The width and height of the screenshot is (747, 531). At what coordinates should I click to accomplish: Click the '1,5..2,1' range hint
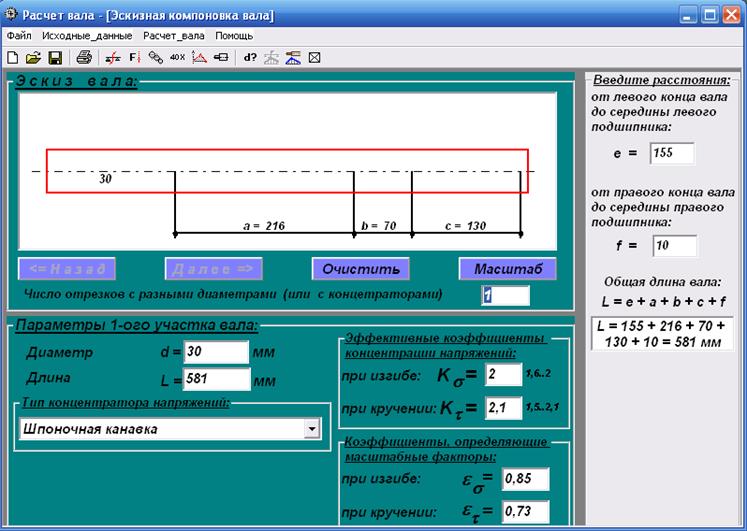[542, 407]
